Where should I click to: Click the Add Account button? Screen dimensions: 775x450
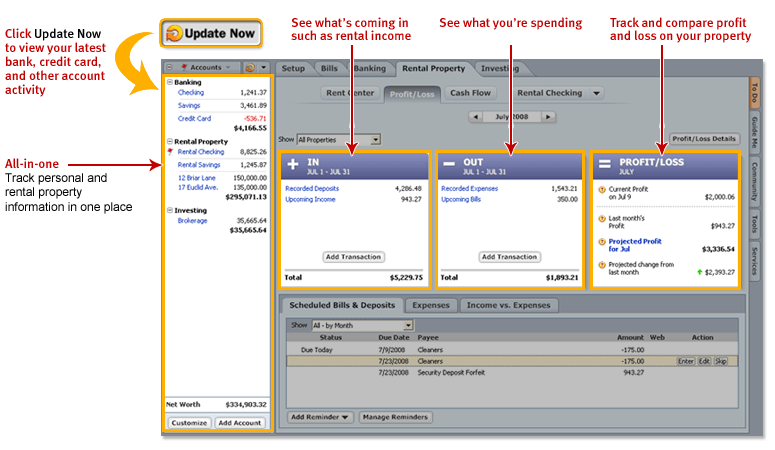(x=240, y=423)
